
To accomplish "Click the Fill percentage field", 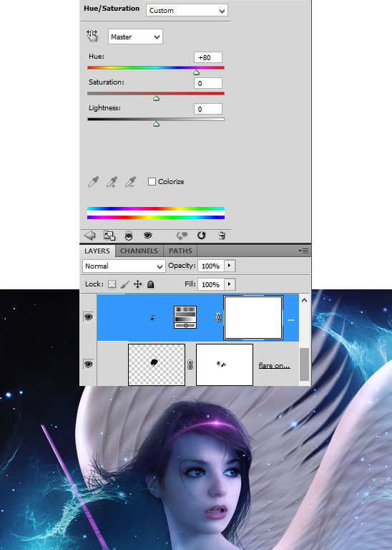I will pyautogui.click(x=210, y=284).
